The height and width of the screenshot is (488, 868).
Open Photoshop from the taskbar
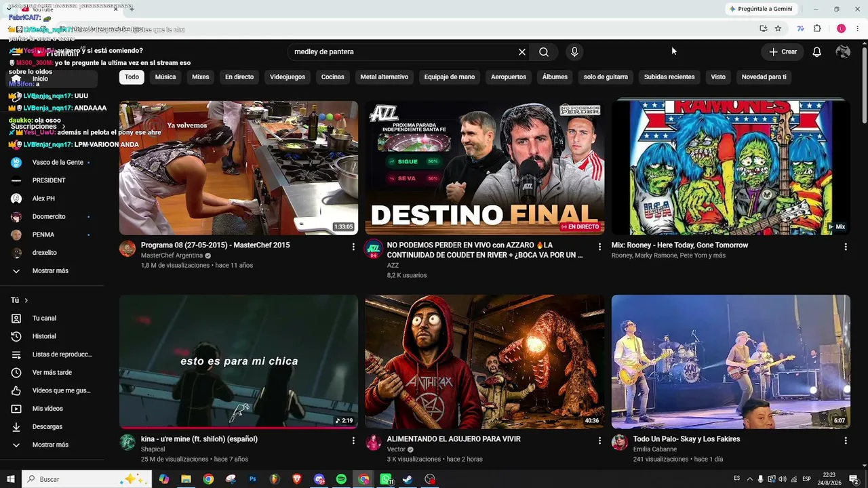252,479
